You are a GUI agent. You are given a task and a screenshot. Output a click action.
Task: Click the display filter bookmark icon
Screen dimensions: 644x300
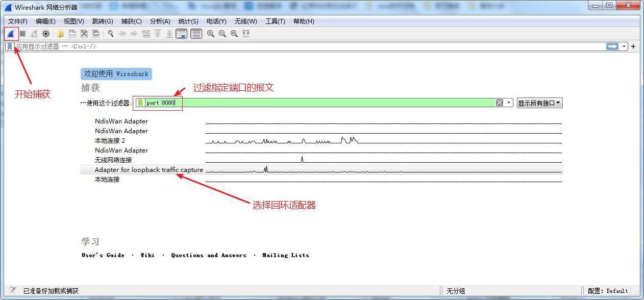pos(10,46)
